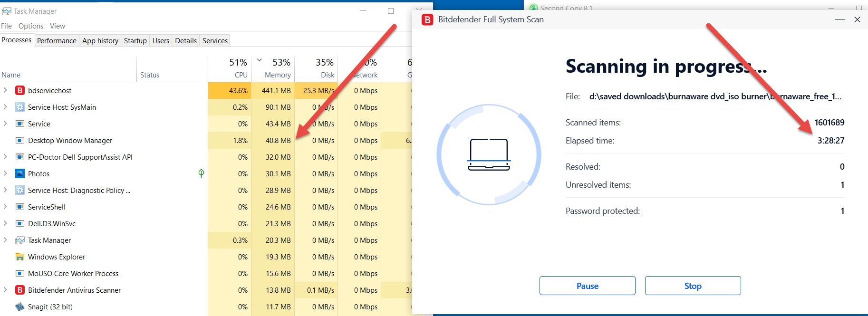This screenshot has width=868, height=316.
Task: Click the elapsed time 3:28:27
Action: [831, 141]
